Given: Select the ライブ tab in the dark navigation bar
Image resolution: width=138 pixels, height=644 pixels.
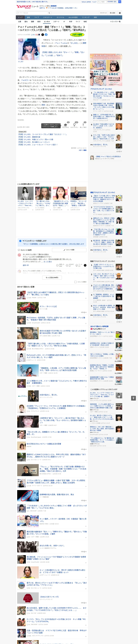Looking at the screenshot, I should coord(37,17).
